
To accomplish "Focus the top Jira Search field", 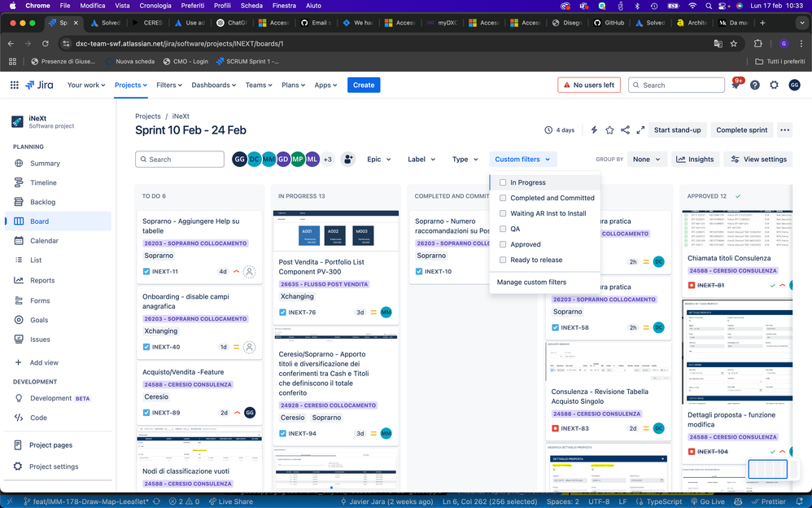I will pyautogui.click(x=676, y=85).
